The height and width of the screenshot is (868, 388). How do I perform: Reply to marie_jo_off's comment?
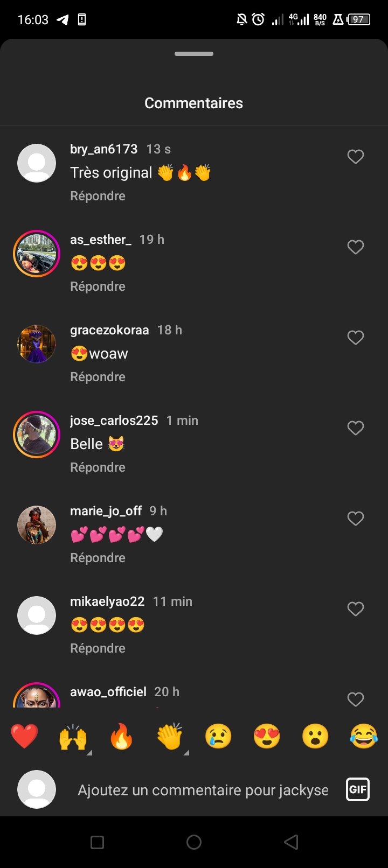tap(98, 558)
